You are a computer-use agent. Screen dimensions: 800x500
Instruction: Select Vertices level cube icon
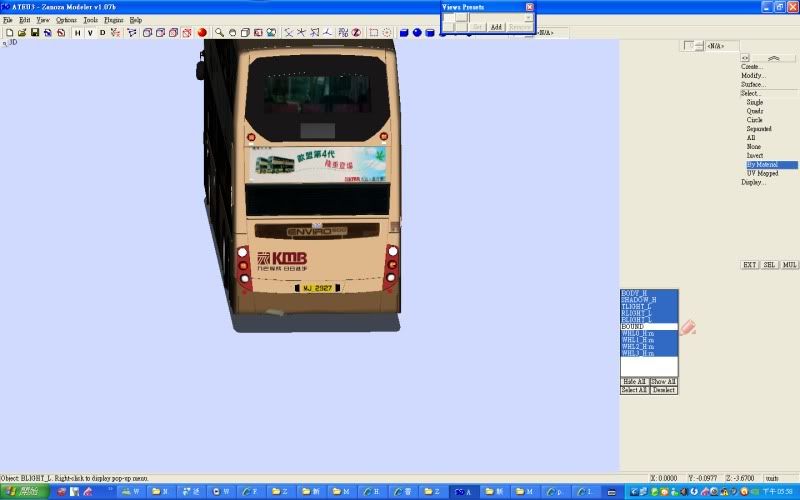[x=147, y=33]
